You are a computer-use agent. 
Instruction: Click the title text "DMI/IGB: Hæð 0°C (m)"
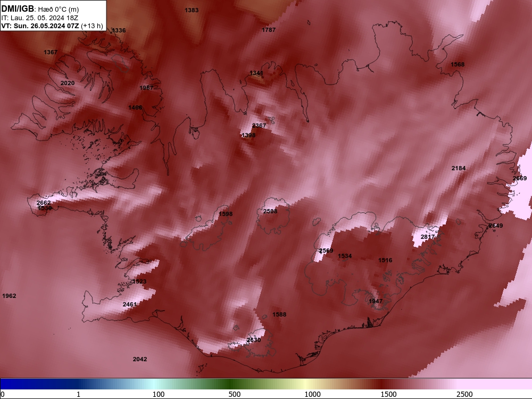[x=40, y=9]
